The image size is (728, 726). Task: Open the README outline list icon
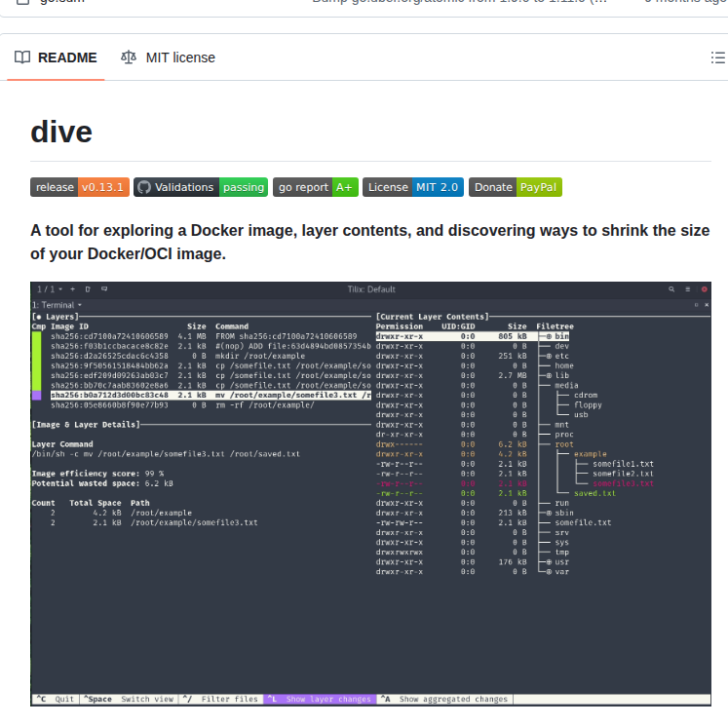point(718,57)
